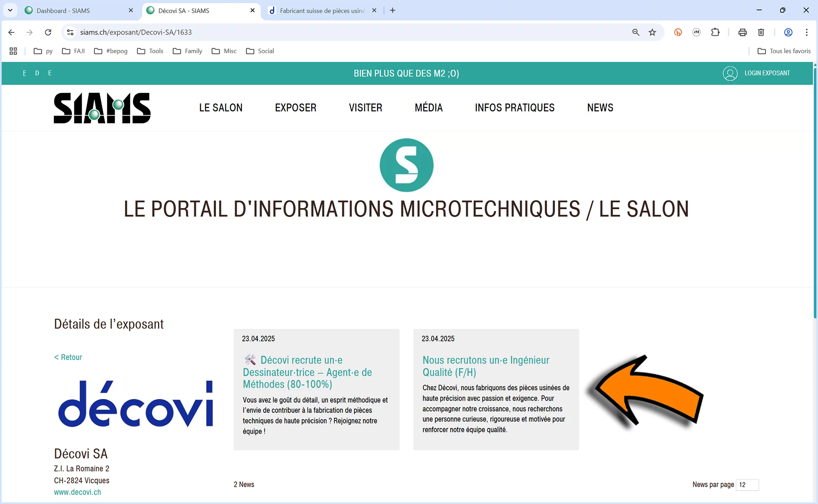Click the address bar URL
Screen dimensions: 818x504
click(136, 32)
